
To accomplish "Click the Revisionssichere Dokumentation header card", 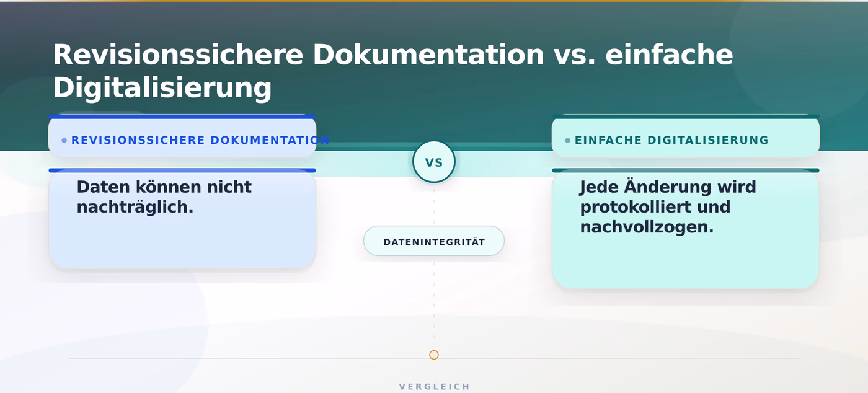I will point(182,136).
